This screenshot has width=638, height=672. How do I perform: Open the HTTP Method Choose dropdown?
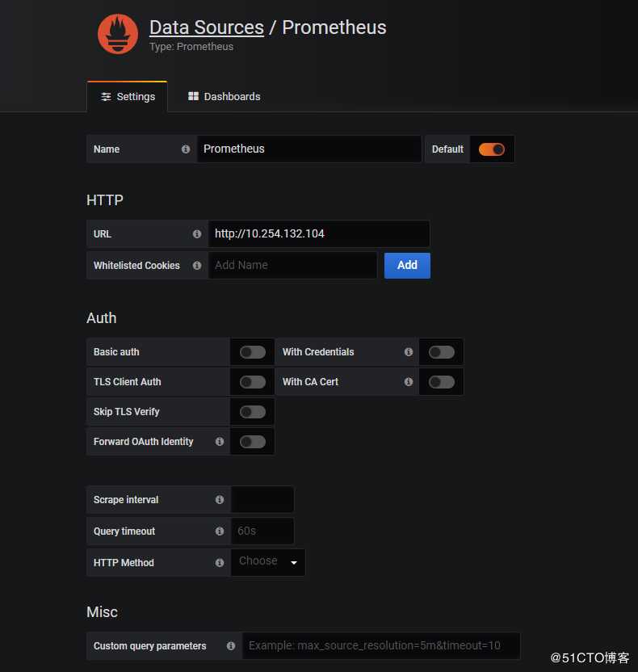[x=268, y=562]
